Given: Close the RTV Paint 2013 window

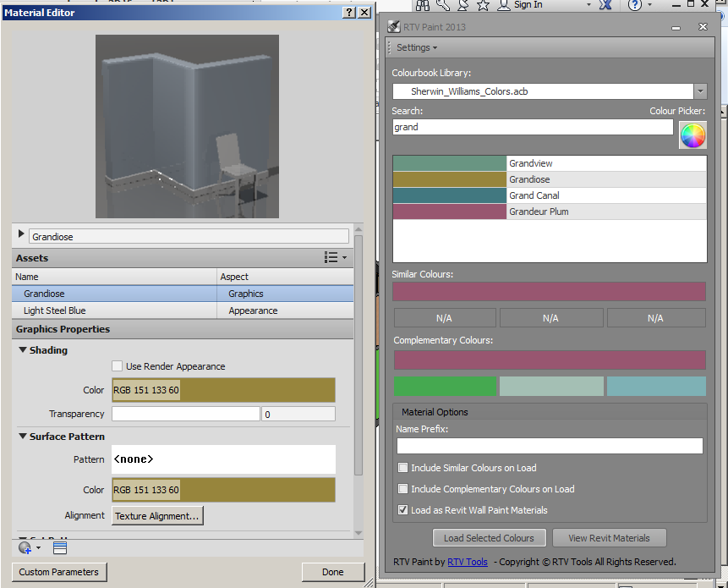Looking at the screenshot, I should pyautogui.click(x=703, y=27).
